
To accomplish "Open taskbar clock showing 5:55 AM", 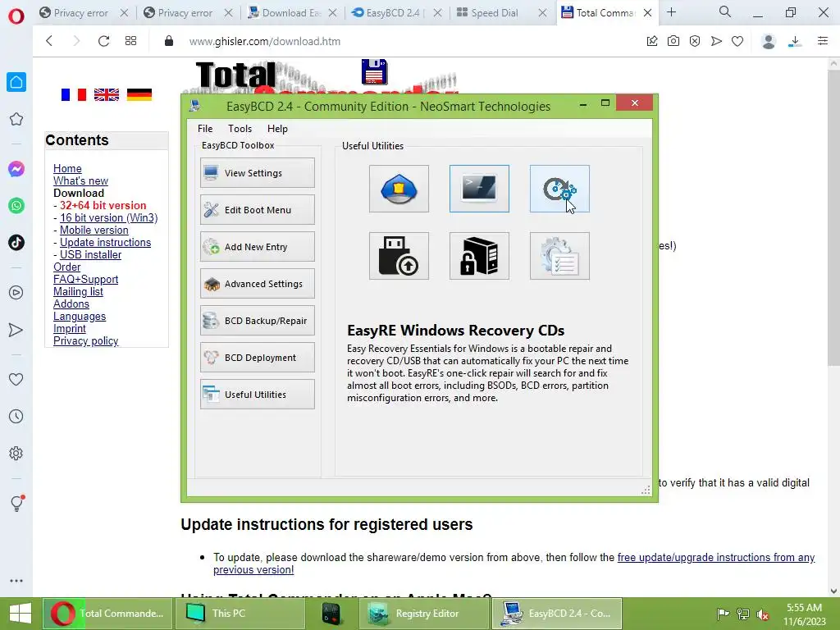I will pyautogui.click(x=804, y=614).
